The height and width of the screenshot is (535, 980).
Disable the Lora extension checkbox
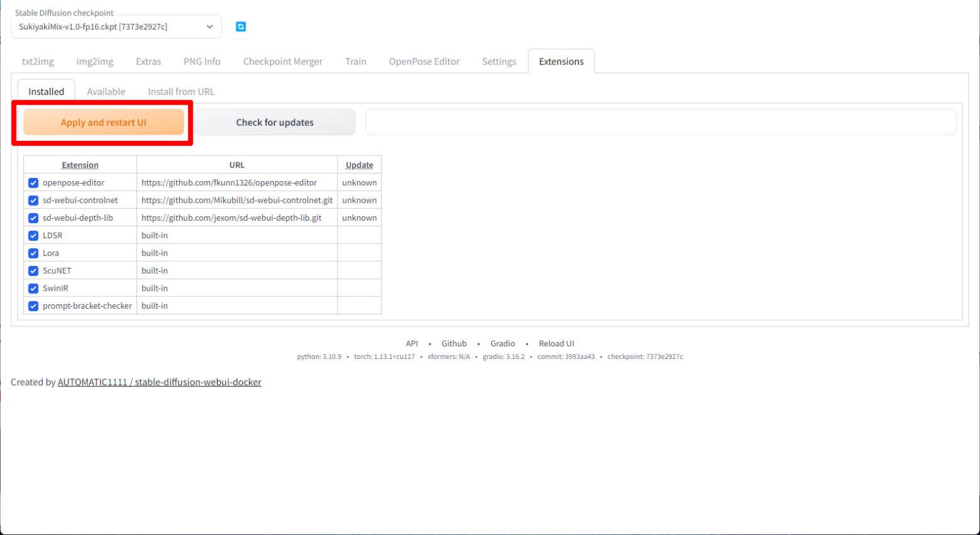tap(34, 253)
